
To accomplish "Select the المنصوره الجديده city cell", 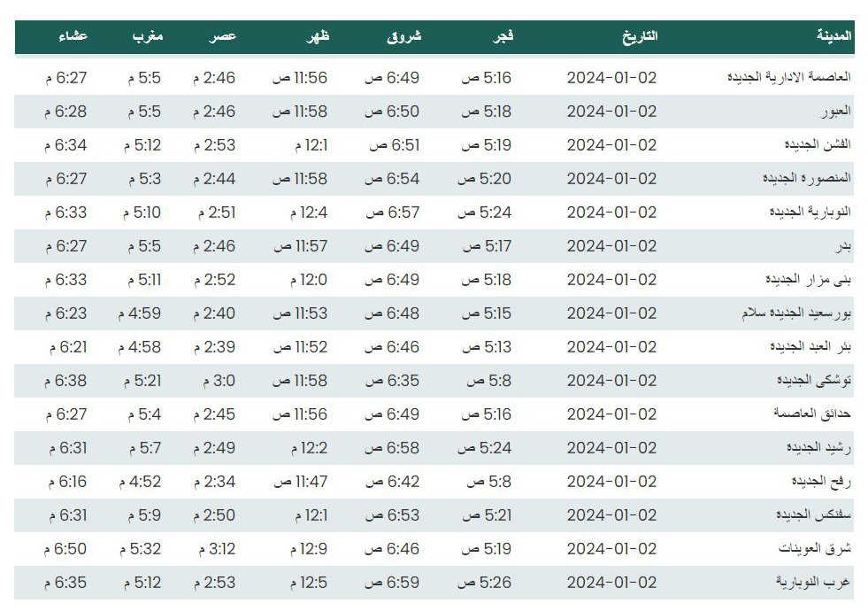I will point(807,178).
